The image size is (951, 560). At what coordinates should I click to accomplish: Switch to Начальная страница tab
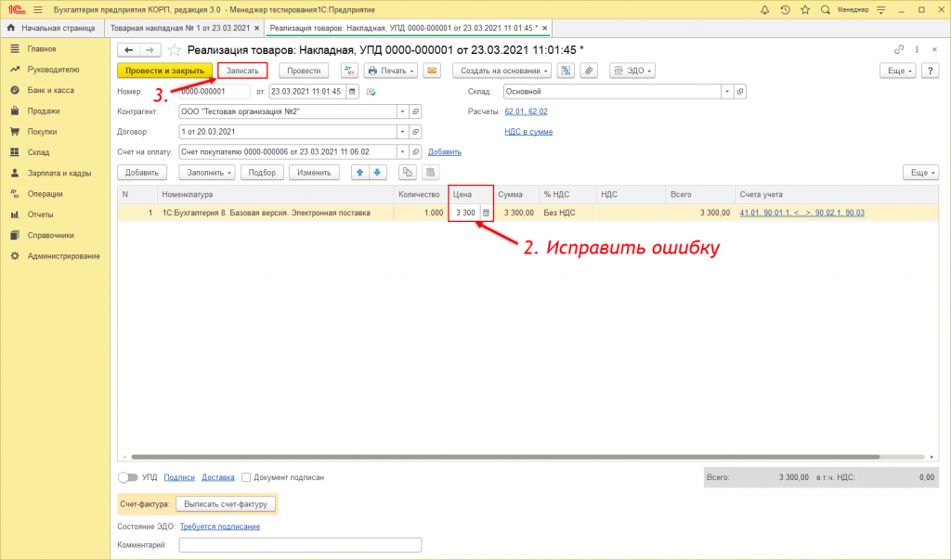[x=52, y=28]
